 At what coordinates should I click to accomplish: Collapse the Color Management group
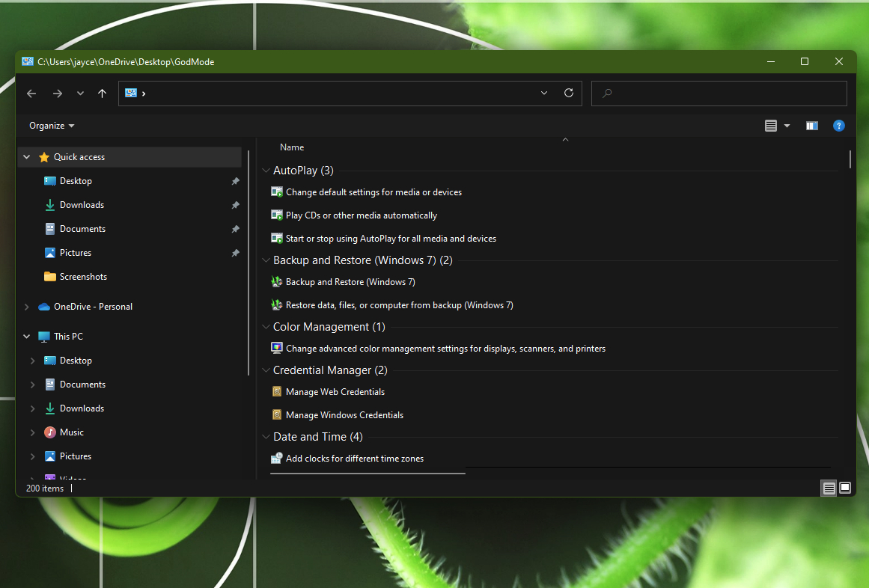[x=266, y=327]
